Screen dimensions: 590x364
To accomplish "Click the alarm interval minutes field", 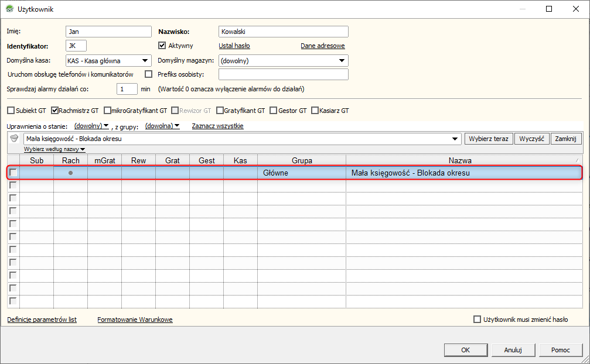I will 127,89.
